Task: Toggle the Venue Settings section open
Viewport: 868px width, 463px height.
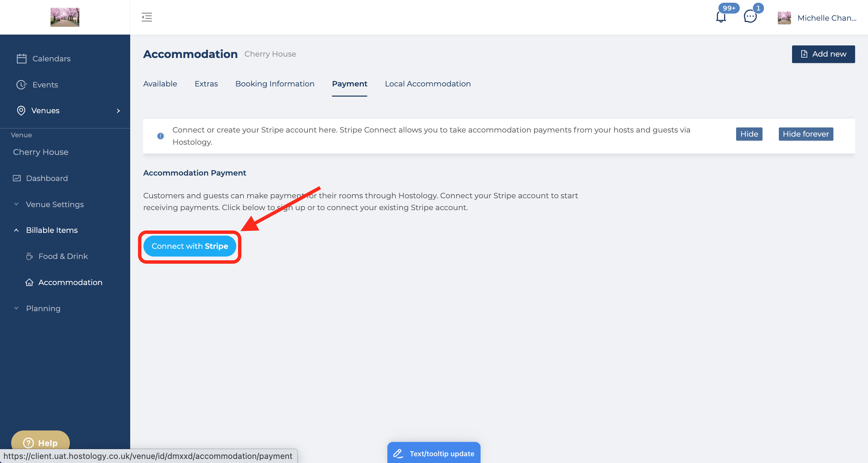Action: click(x=16, y=204)
